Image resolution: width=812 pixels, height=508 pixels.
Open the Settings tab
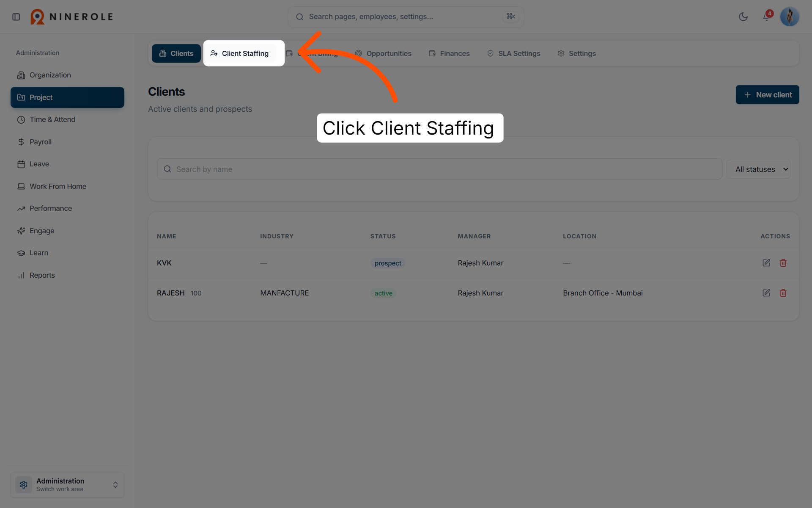[x=576, y=53]
